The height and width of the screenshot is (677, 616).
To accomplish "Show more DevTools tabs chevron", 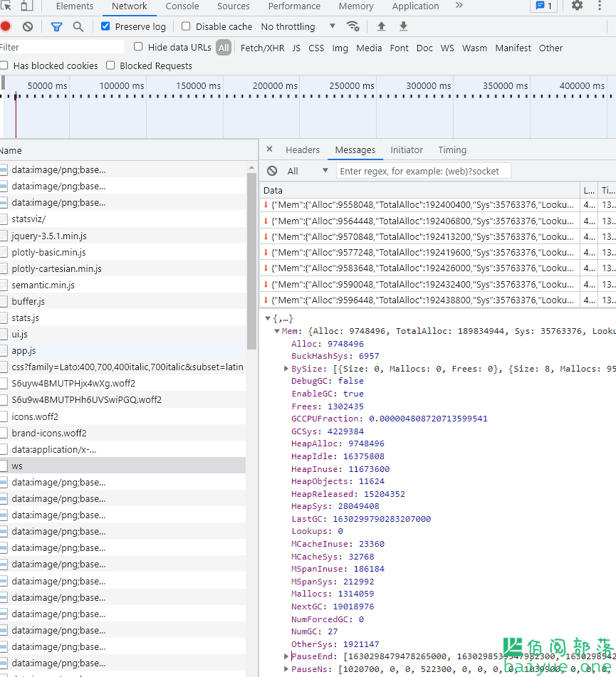I will pos(459,5).
